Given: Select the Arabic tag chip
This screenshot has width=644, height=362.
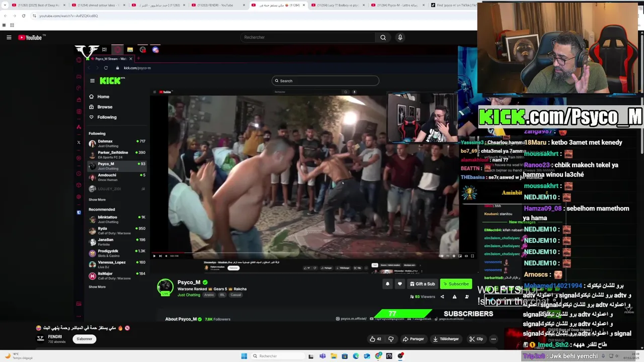Looking at the screenshot, I should point(209,295).
